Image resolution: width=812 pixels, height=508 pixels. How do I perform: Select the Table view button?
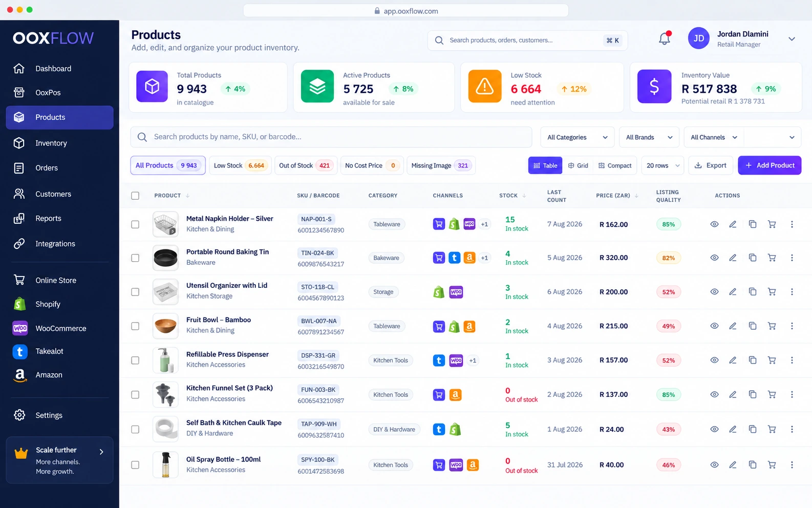click(x=545, y=165)
